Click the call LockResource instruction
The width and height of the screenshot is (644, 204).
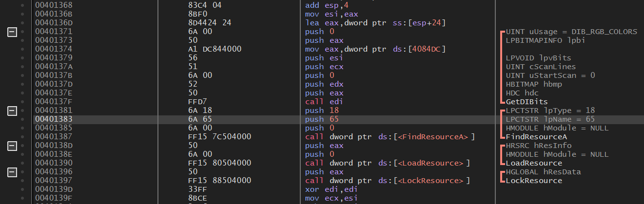pyautogui.click(x=388, y=181)
